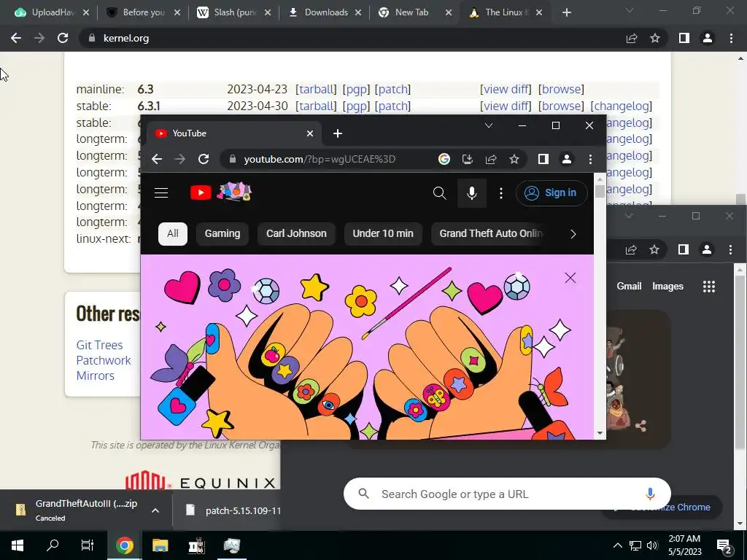This screenshot has width=747, height=560.
Task: Share kernel.org page icon
Action: (632, 38)
